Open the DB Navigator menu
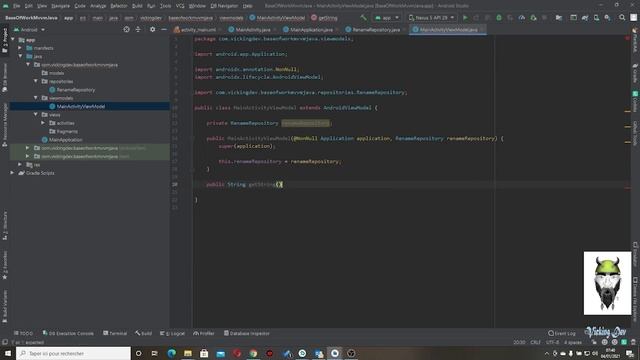This screenshot has height=360, width=640. point(224,6)
